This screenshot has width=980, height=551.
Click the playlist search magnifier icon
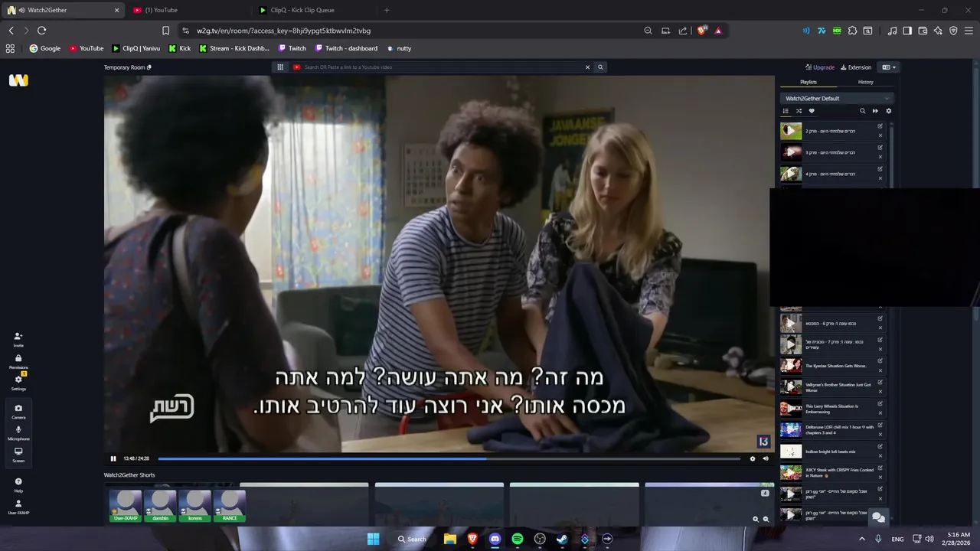tap(862, 111)
